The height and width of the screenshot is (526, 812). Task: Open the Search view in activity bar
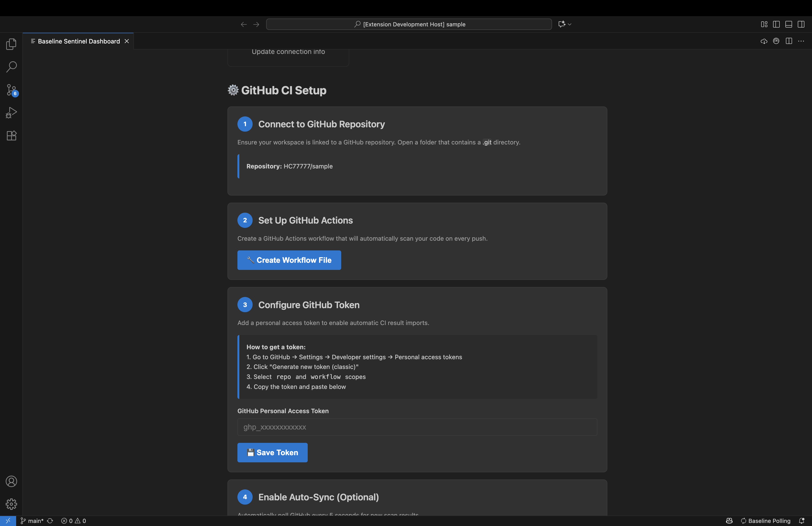click(11, 67)
